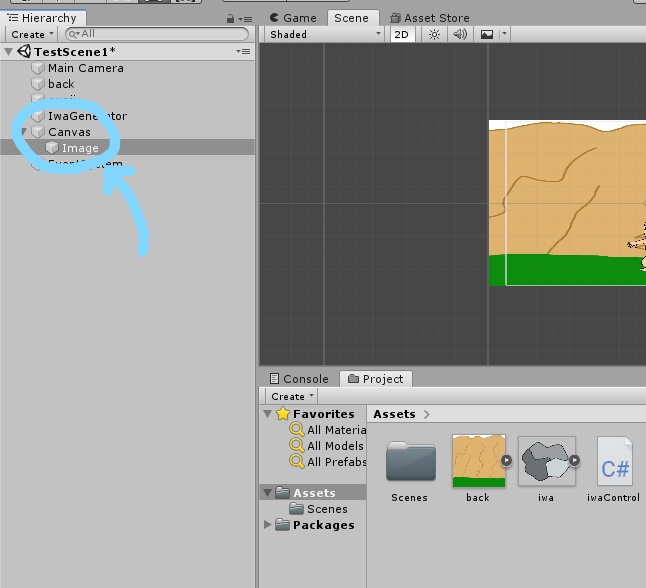This screenshot has height=588, width=646.
Task: Select Canvas object in Hierarchy
Action: (69, 132)
